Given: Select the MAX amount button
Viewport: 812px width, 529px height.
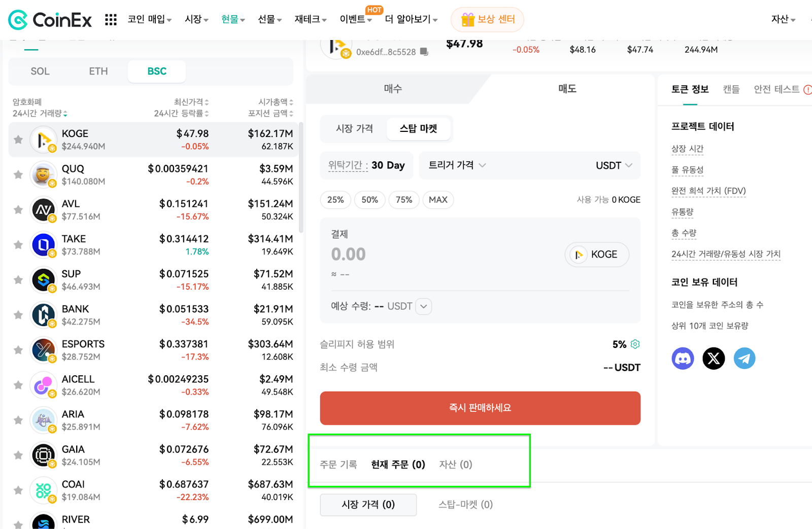Looking at the screenshot, I should pos(437,199).
